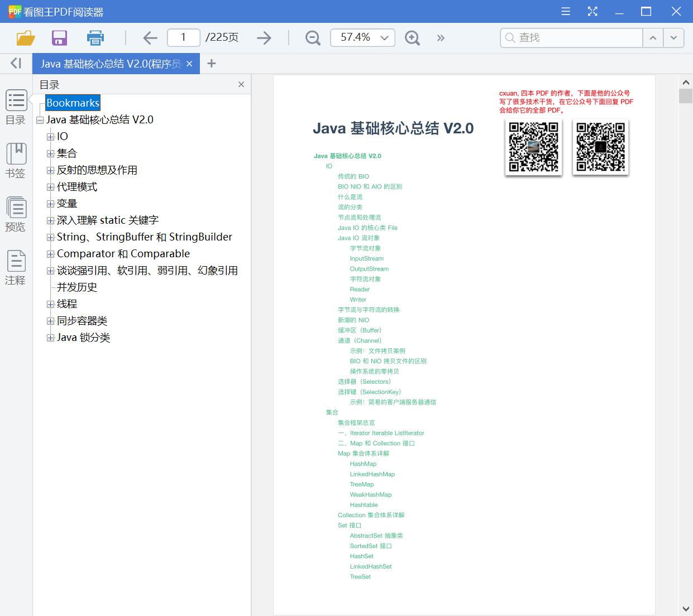The height and width of the screenshot is (616, 693).
Task: Collapse the Java 基础核心总结 V2.0 tree node
Action: [x=40, y=120]
